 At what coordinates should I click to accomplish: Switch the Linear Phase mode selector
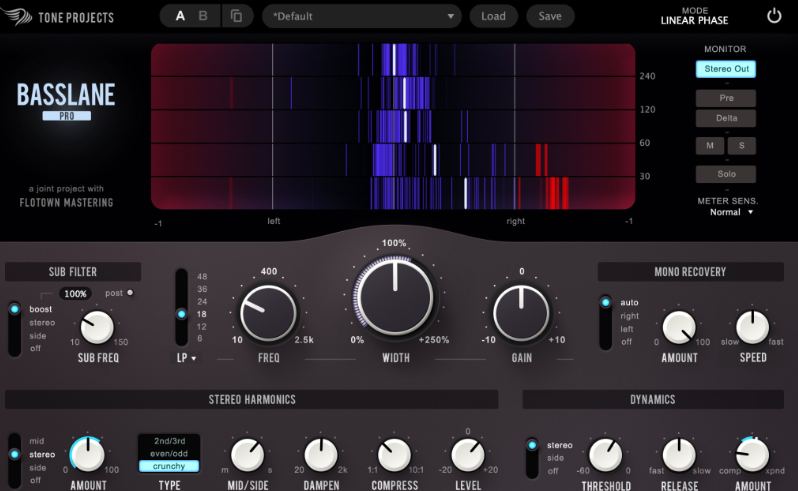(694, 16)
